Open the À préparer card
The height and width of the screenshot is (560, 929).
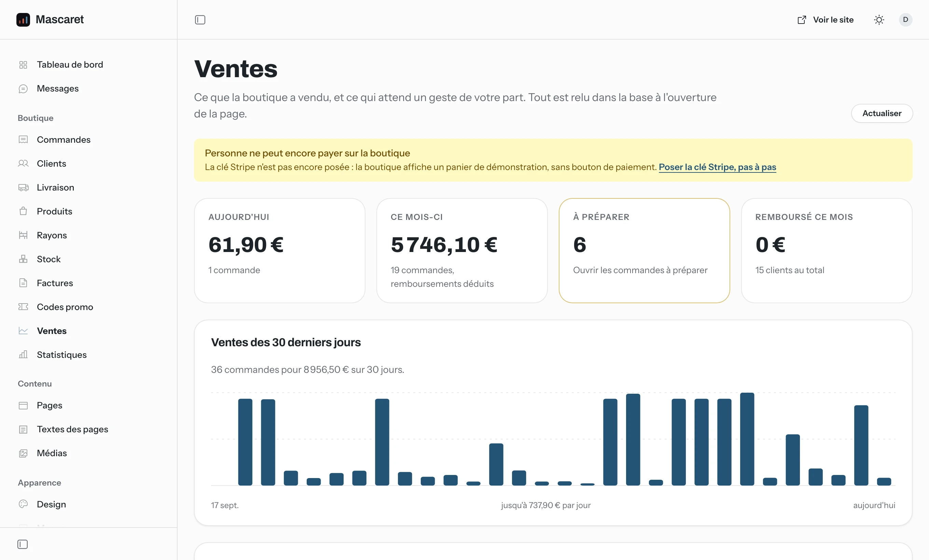tap(644, 251)
